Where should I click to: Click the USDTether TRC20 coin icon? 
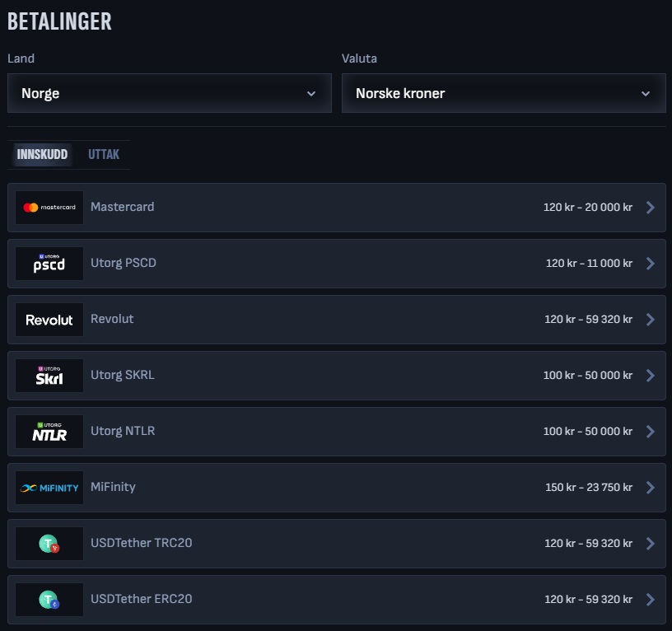point(49,544)
